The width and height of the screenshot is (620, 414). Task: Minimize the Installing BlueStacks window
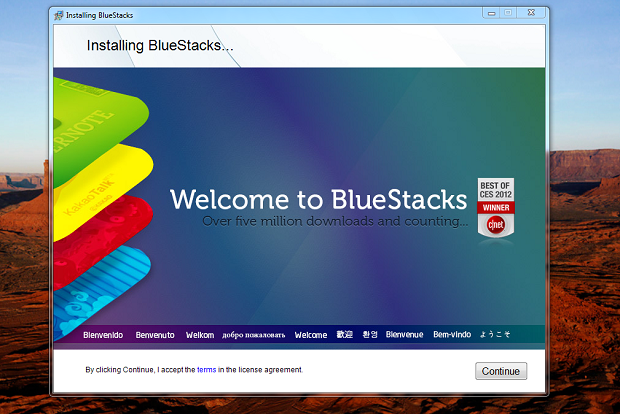(491, 13)
